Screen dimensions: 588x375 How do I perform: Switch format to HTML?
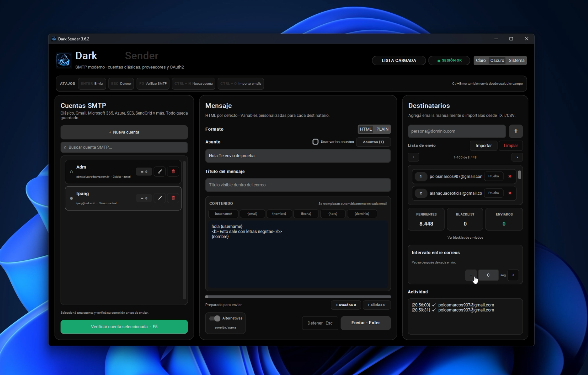pos(366,129)
